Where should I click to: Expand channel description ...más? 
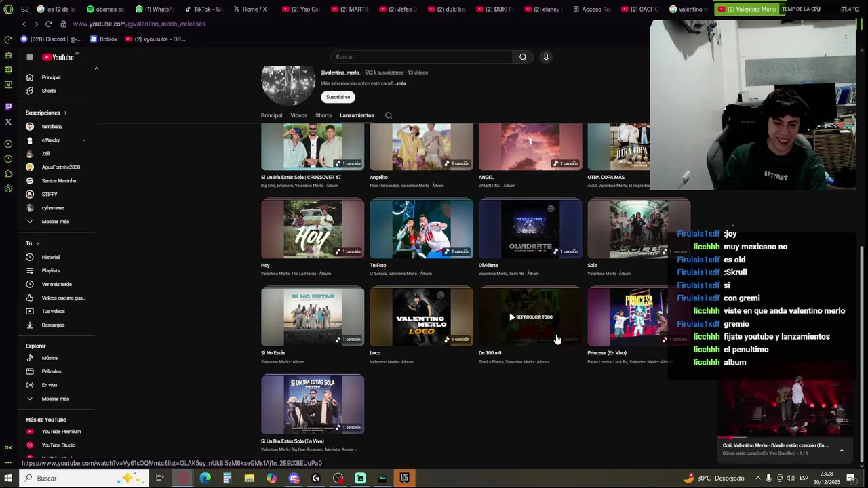tap(400, 83)
